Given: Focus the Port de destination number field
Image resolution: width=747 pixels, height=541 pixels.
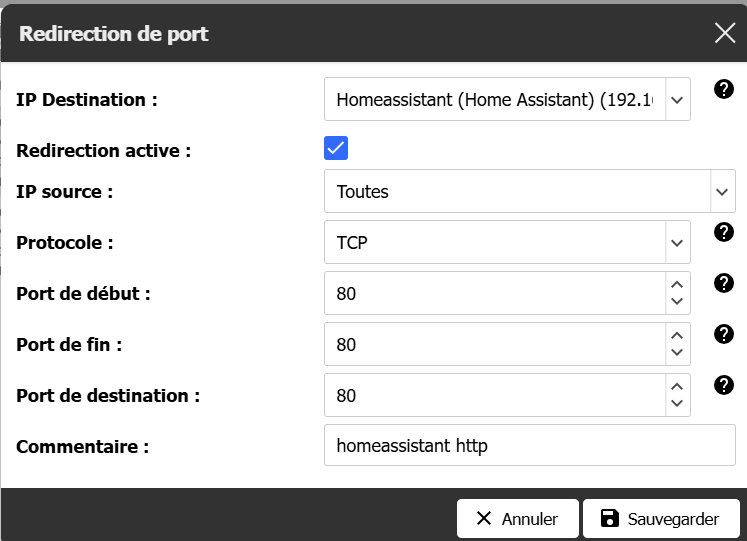Looking at the screenshot, I should click(495, 395).
